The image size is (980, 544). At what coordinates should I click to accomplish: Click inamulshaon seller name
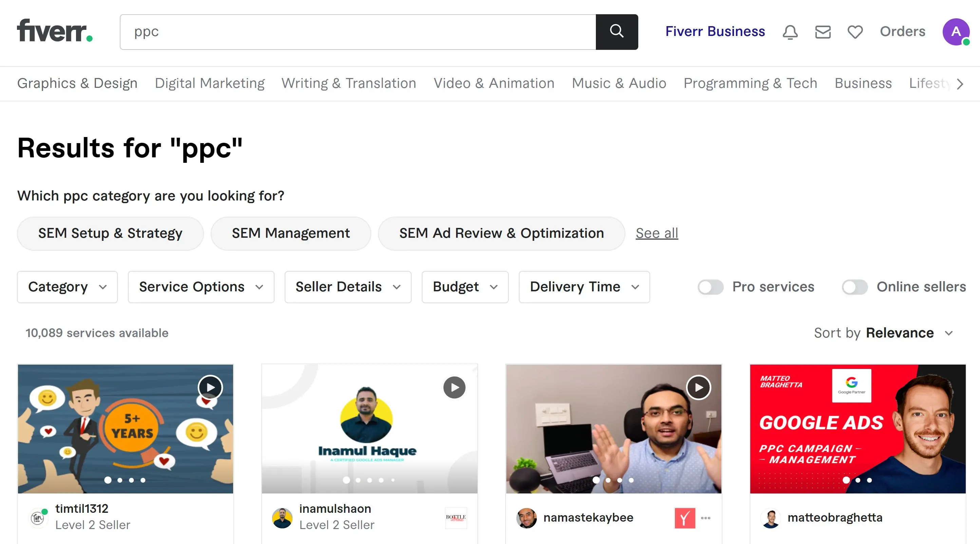tap(335, 509)
